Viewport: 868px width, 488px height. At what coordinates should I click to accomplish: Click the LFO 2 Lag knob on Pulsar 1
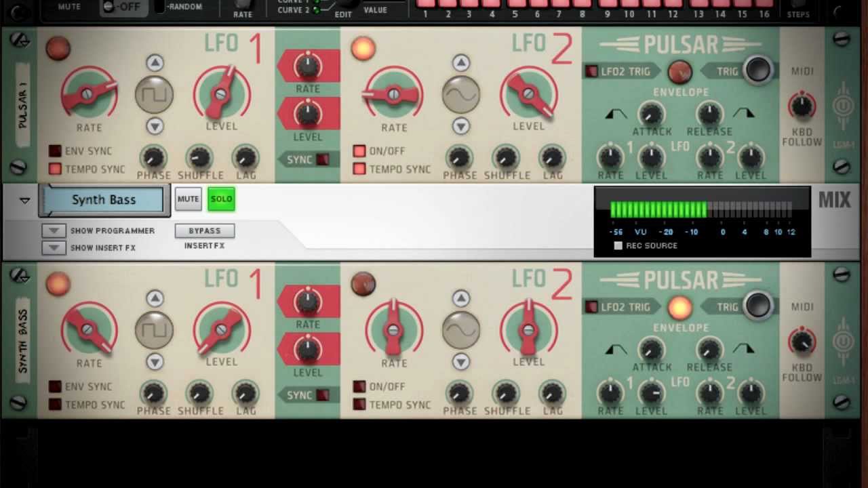552,158
